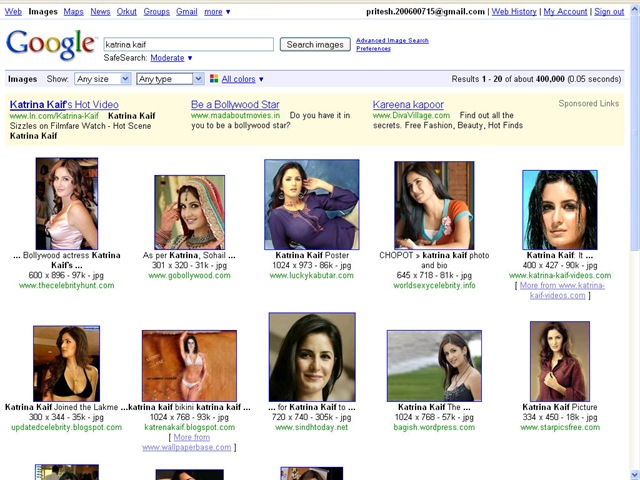
Task: Open thumbnail from worldsexycelebrity.info
Action: click(434, 205)
